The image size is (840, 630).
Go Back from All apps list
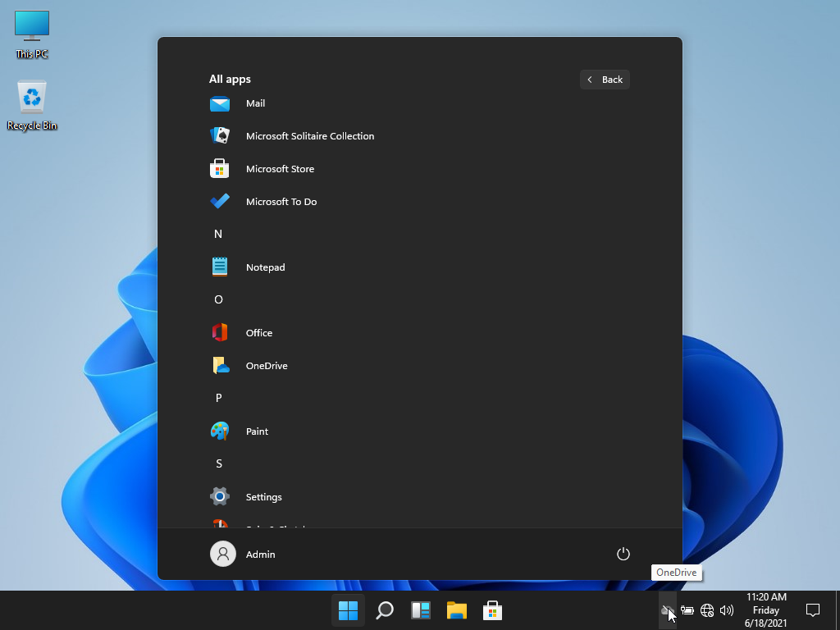coord(605,80)
